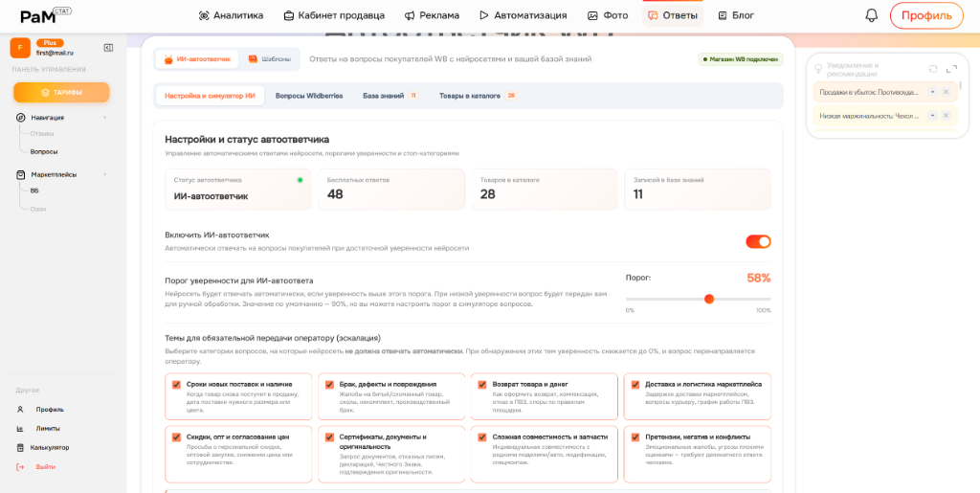Open the 'Вопросы Wildberries' tab

[x=309, y=96]
